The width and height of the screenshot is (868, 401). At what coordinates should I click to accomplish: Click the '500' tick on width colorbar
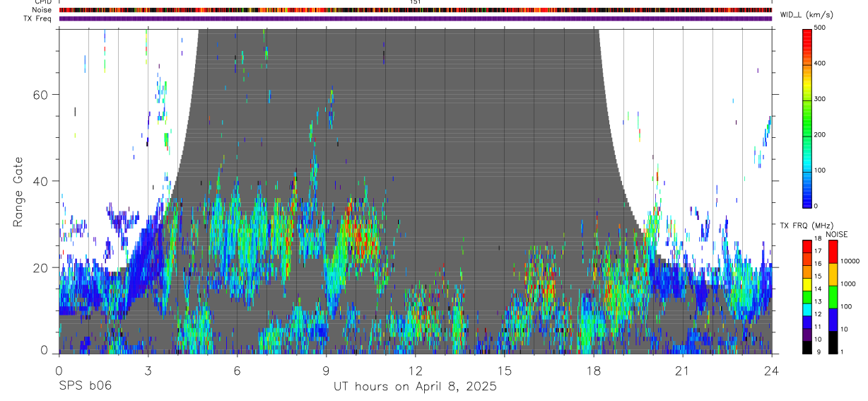(x=821, y=28)
